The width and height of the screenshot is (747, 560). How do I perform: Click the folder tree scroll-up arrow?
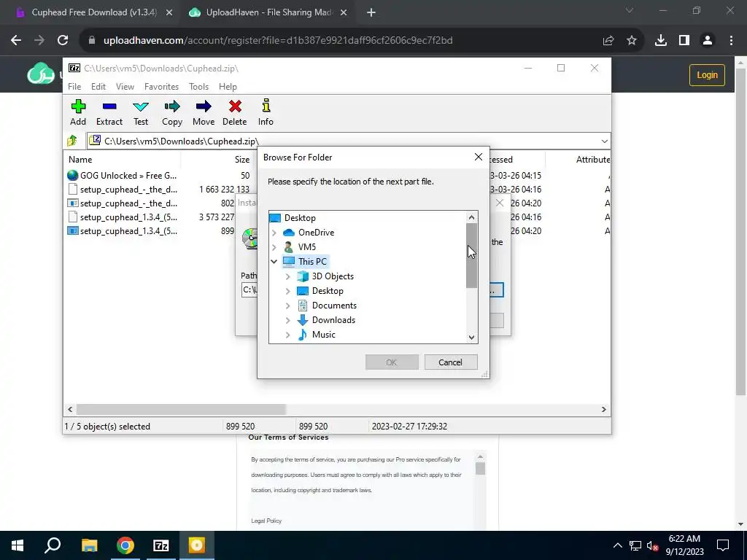471,217
